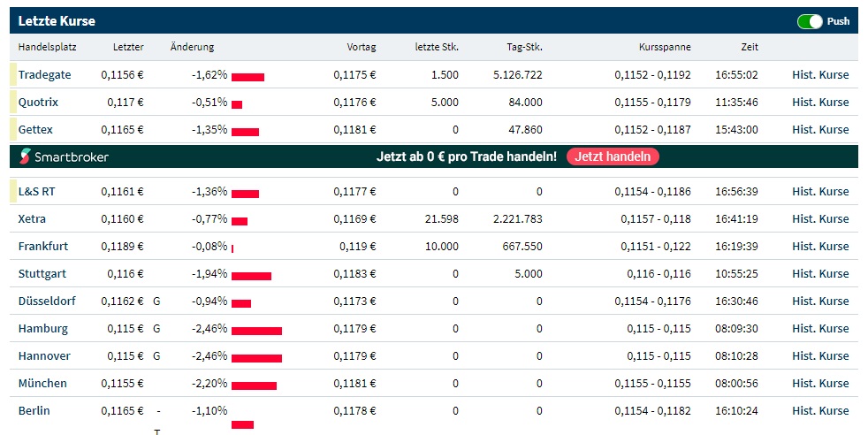Open the L&S RT exchange
This screenshot has height=435, width=868.
pos(37,192)
